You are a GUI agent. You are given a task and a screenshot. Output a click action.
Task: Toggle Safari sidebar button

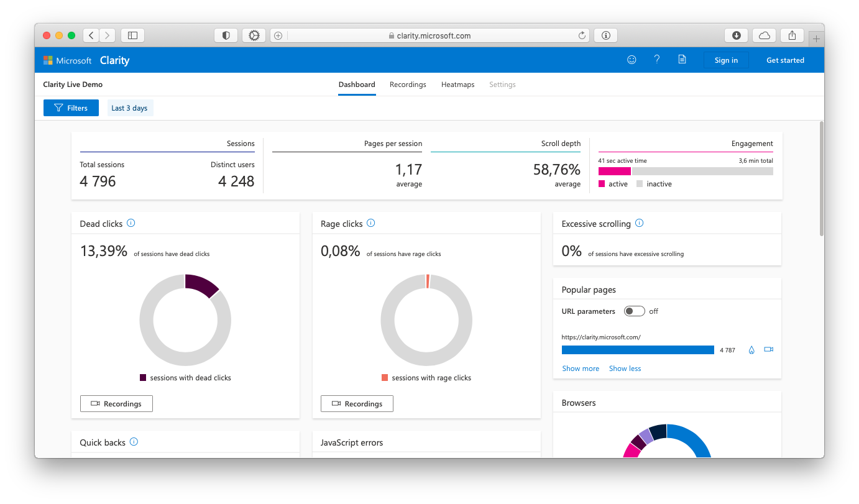[132, 35]
